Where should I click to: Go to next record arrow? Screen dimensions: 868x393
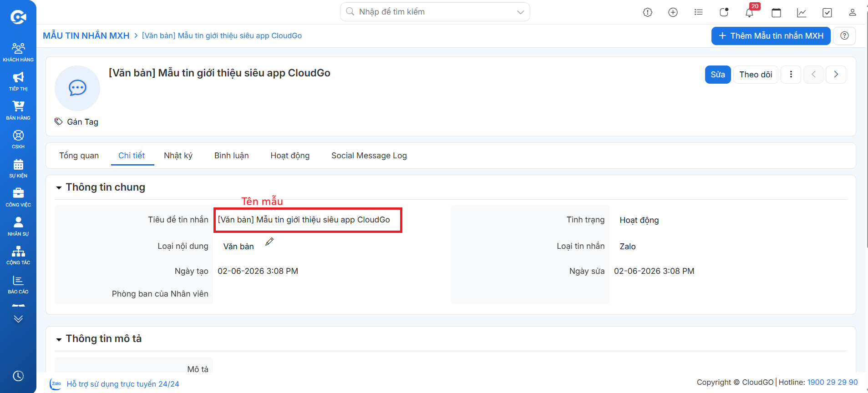coord(836,75)
